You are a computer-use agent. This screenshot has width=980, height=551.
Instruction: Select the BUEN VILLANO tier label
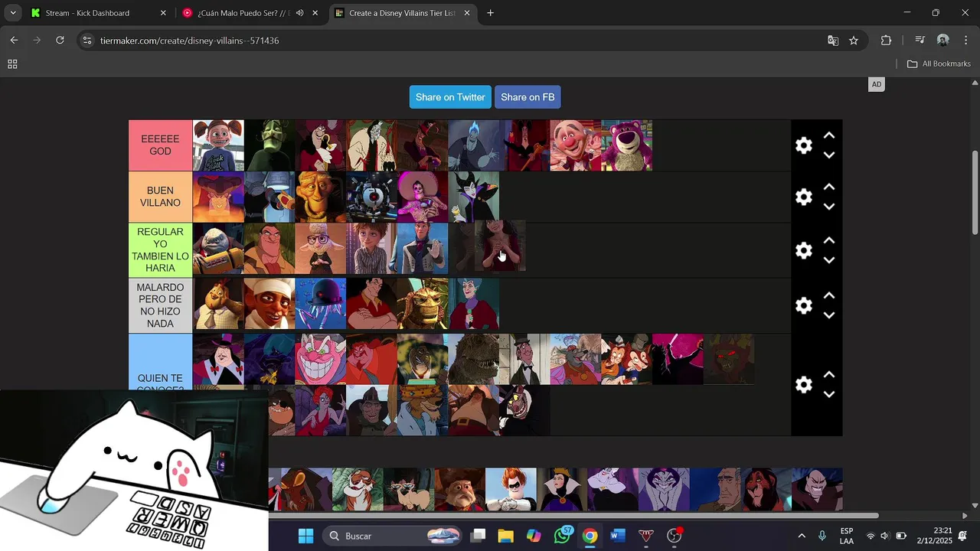[x=160, y=197]
